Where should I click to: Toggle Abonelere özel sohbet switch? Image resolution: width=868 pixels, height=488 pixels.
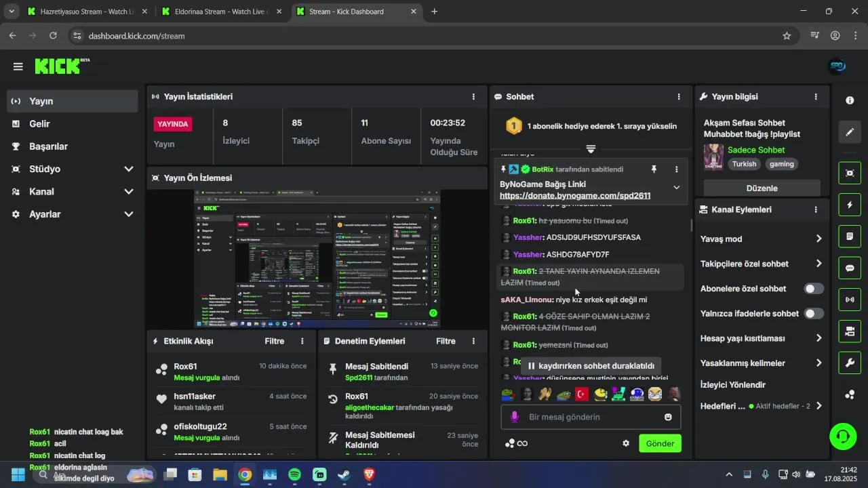click(814, 289)
